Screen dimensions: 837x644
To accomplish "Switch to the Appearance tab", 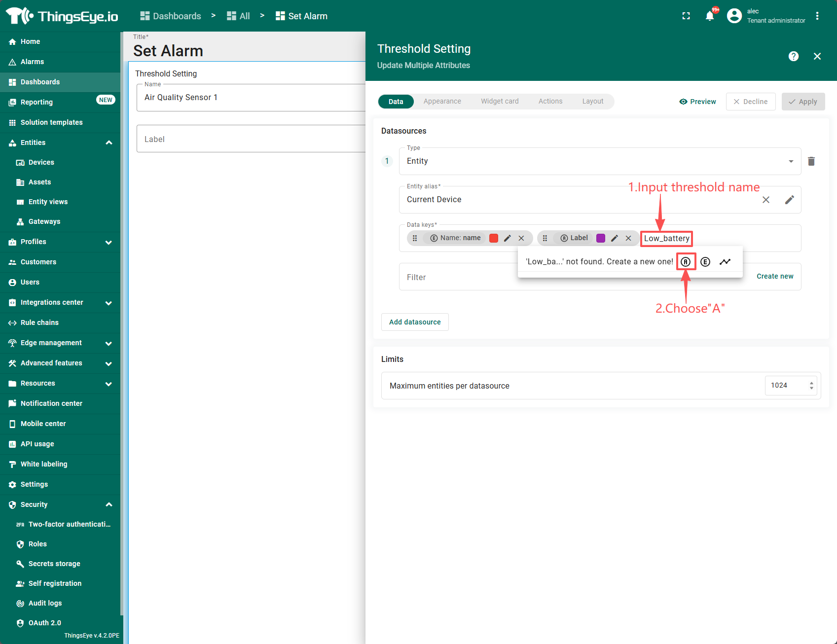I will click(x=442, y=102).
